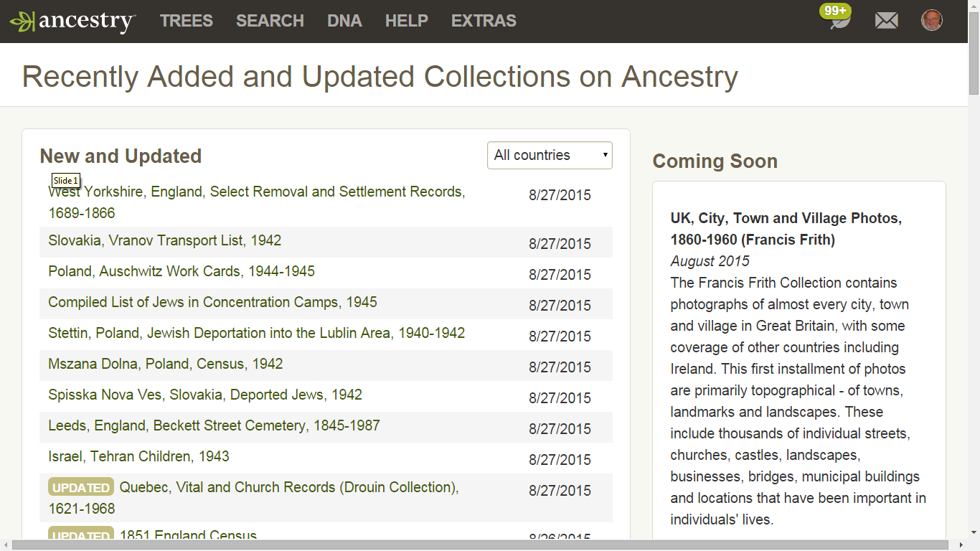Open messages with the envelope icon
Image resolution: width=980 pixels, height=551 pixels.
tap(887, 19)
